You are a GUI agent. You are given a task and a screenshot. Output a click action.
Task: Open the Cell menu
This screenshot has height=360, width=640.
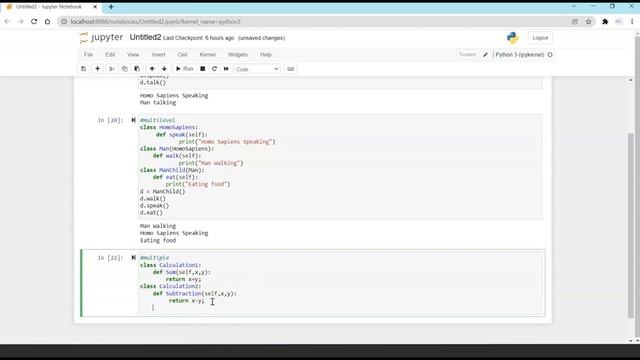pyautogui.click(x=182, y=55)
